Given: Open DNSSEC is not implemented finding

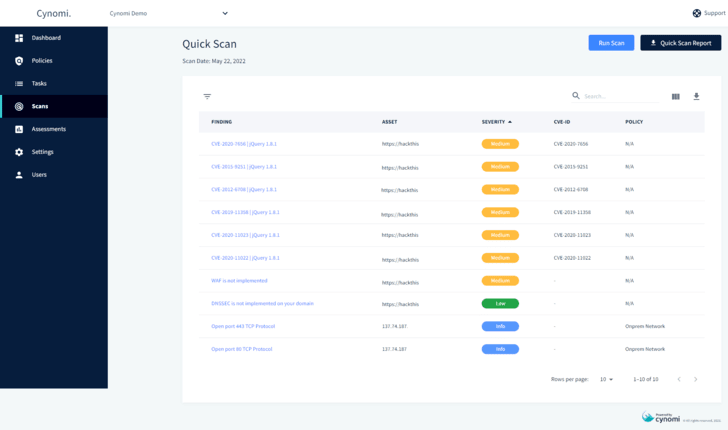Looking at the screenshot, I should (262, 303).
